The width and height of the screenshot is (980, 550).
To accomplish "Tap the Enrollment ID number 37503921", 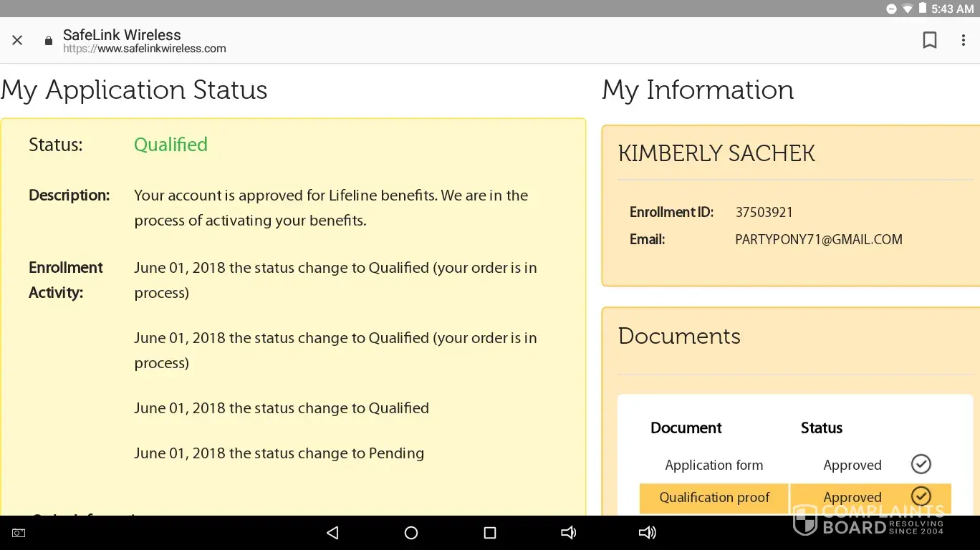I will tap(764, 213).
